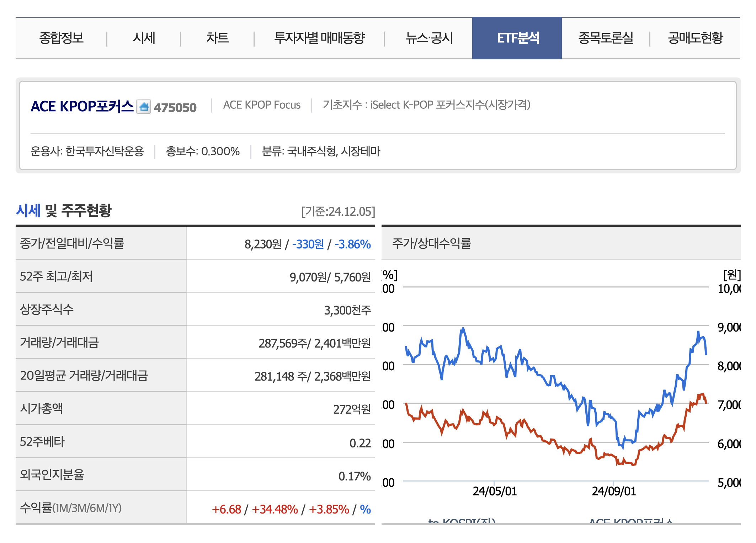Screen dimensions: 756x543
Task: Click the 52주 최고/최저 row label
Action: 56,276
